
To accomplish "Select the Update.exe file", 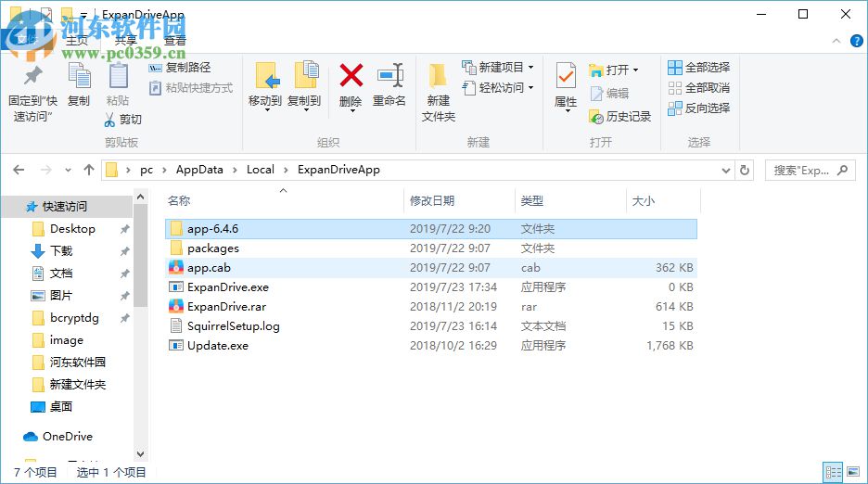I will coord(430,345).
